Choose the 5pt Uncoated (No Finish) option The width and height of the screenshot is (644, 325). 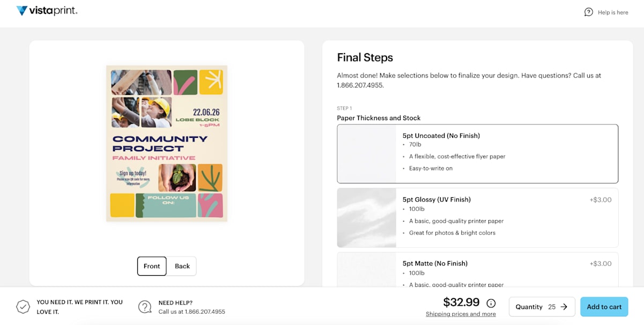(x=477, y=154)
